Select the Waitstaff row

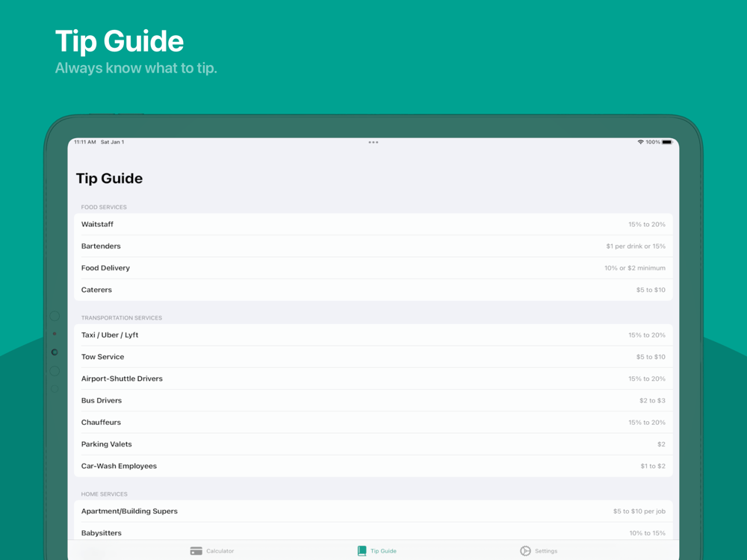[373, 224]
